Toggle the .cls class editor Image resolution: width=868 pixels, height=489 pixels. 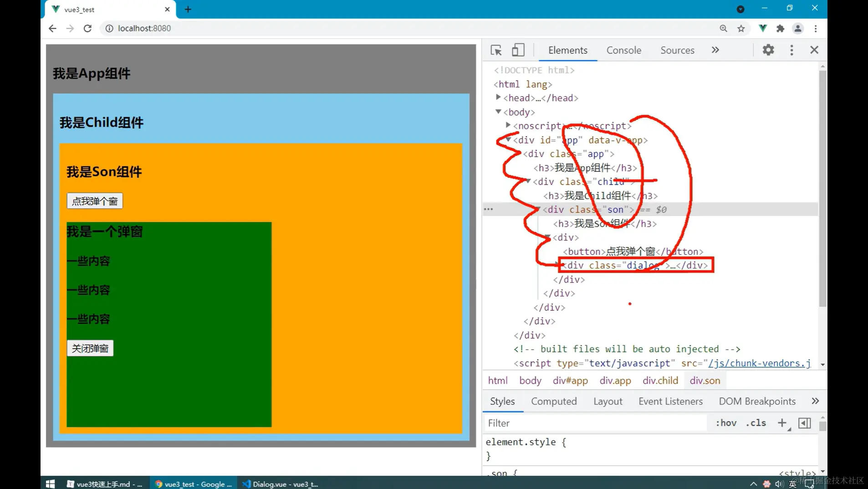(756, 423)
